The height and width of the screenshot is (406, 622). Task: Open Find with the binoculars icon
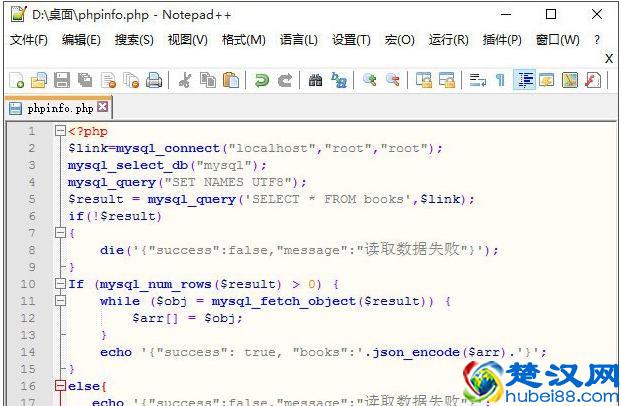tap(316, 81)
